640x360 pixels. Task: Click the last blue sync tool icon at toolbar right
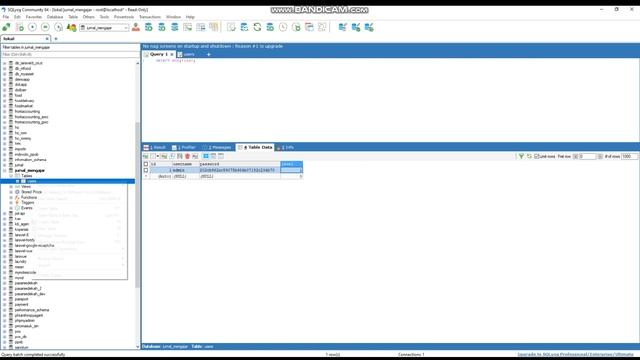click(369, 27)
